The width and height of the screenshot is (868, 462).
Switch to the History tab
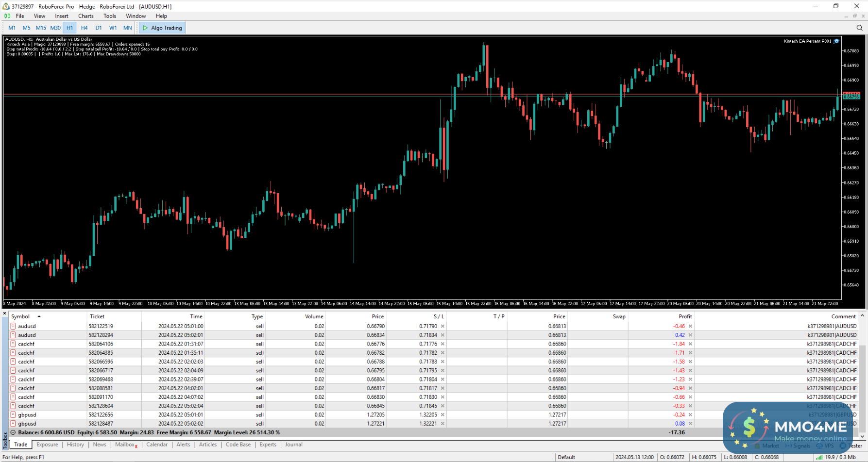coord(75,445)
